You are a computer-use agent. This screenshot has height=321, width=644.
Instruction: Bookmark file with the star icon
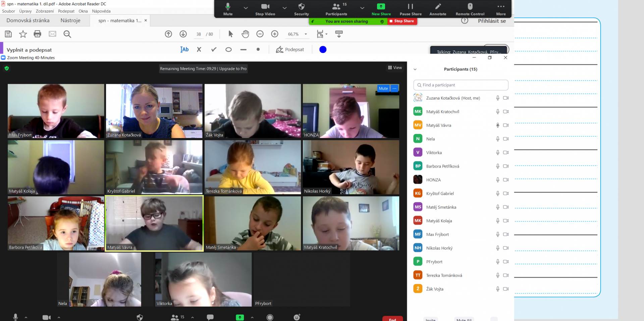pyautogui.click(x=23, y=34)
